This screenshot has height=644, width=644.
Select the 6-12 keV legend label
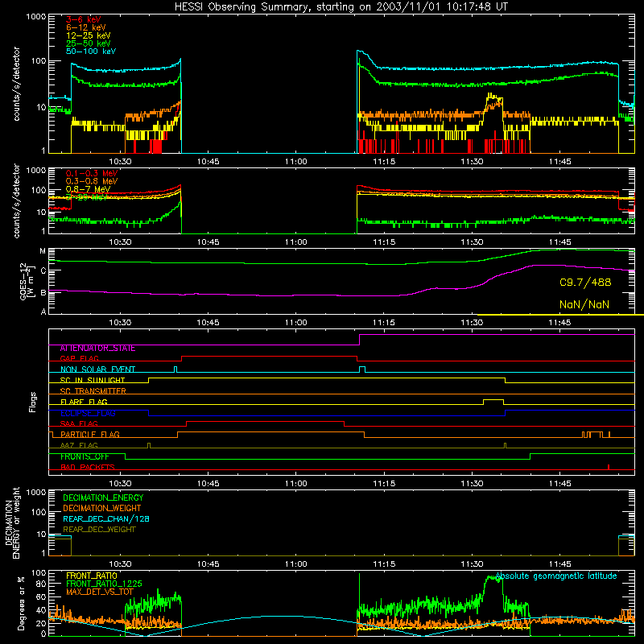coord(86,27)
